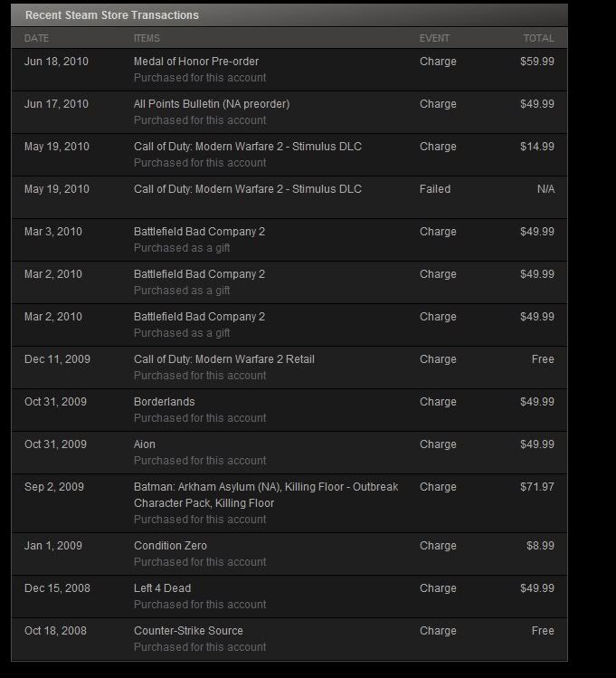The image size is (616, 678).
Task: Click the Medal of Honor Pre-order item
Action: click(x=196, y=62)
